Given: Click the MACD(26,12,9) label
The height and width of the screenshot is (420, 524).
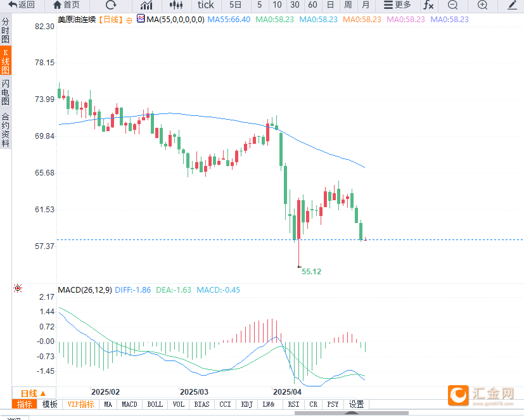Looking at the screenshot, I should pos(85,290).
